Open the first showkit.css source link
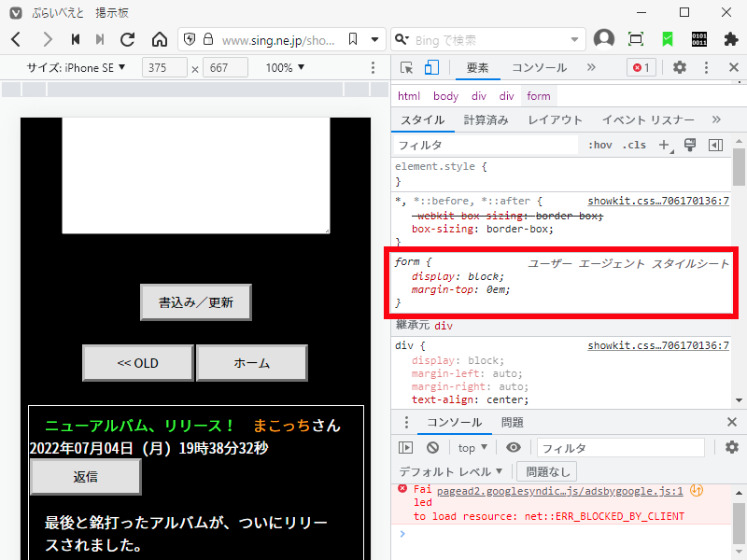Image resolution: width=747 pixels, height=560 pixels. click(658, 201)
